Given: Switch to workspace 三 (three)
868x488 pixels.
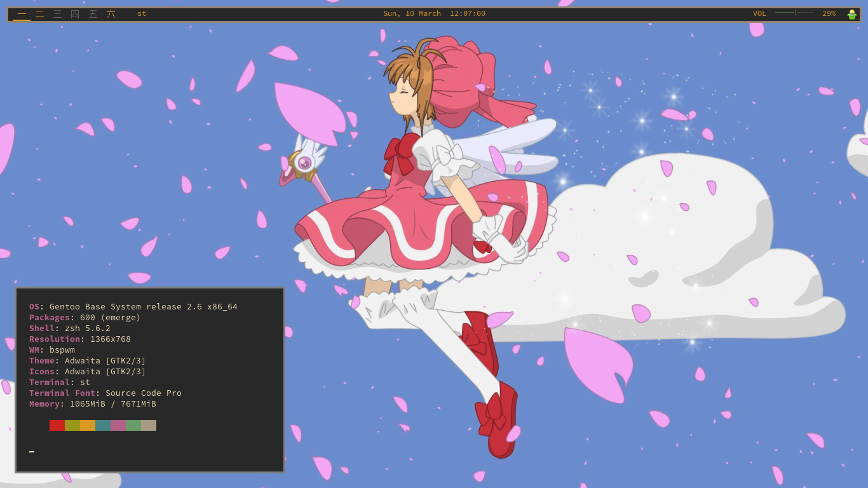Looking at the screenshot, I should pos(57,14).
